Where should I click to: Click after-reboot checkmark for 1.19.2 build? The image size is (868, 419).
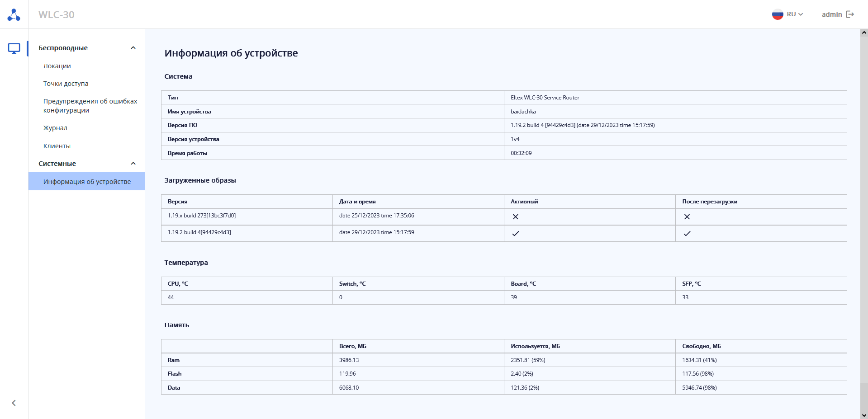687,234
